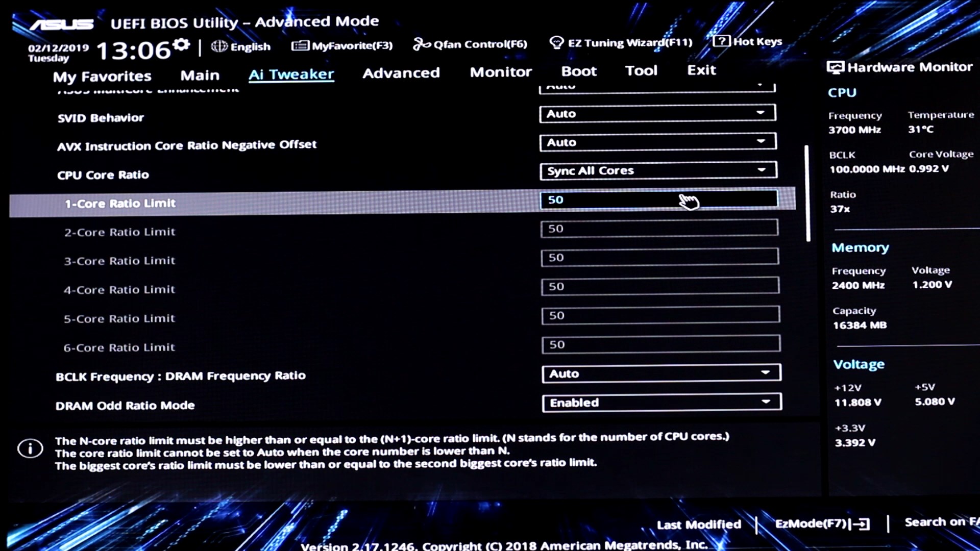The image size is (980, 551).
Task: Click the +3.3V 3.392 V reading
Action: 855,442
